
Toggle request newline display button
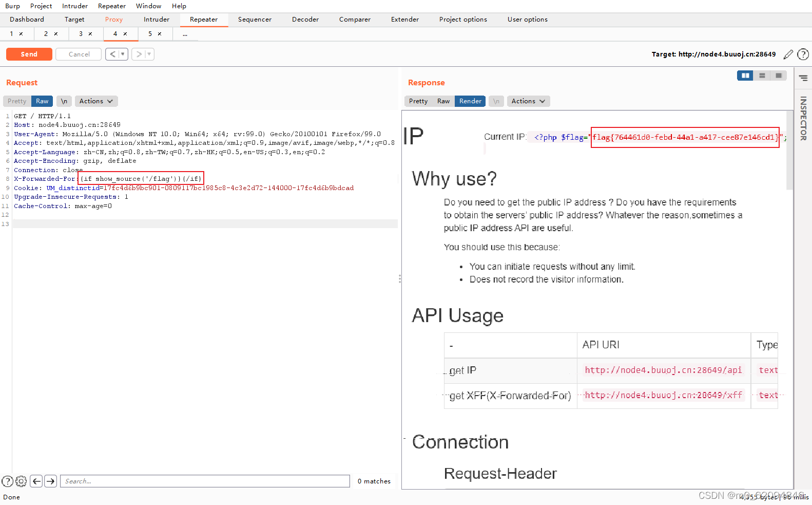pos(64,101)
